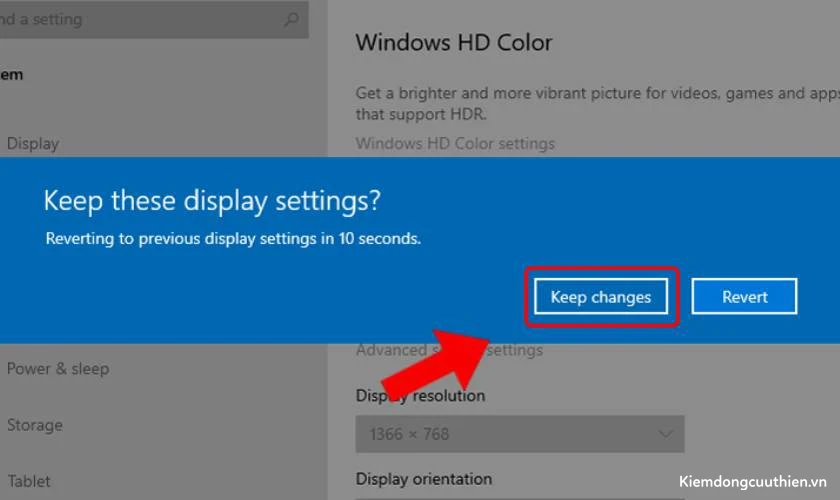Open Tablet settings in sidebar
This screenshot has width=840, height=500.
pos(28,481)
